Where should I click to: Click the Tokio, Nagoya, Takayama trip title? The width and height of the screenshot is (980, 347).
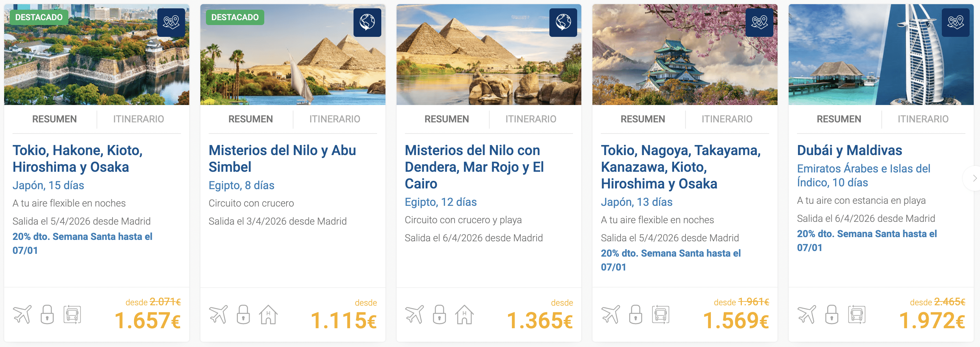680,167
